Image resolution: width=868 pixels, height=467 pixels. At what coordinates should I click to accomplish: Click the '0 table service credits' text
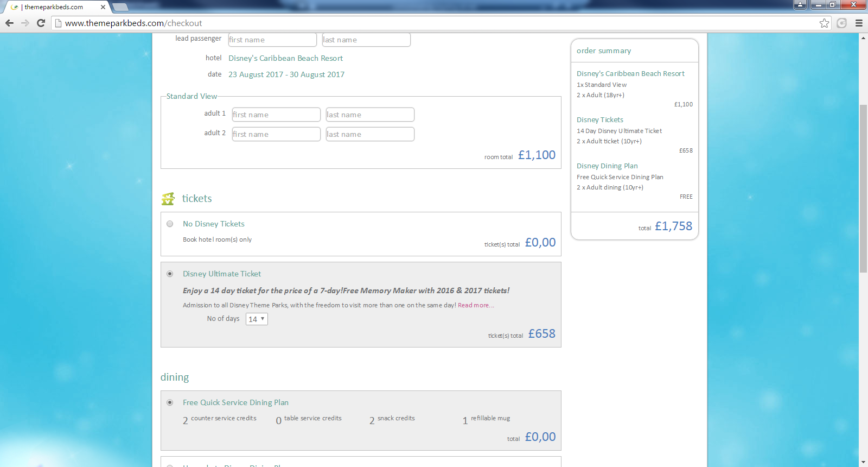pyautogui.click(x=309, y=419)
